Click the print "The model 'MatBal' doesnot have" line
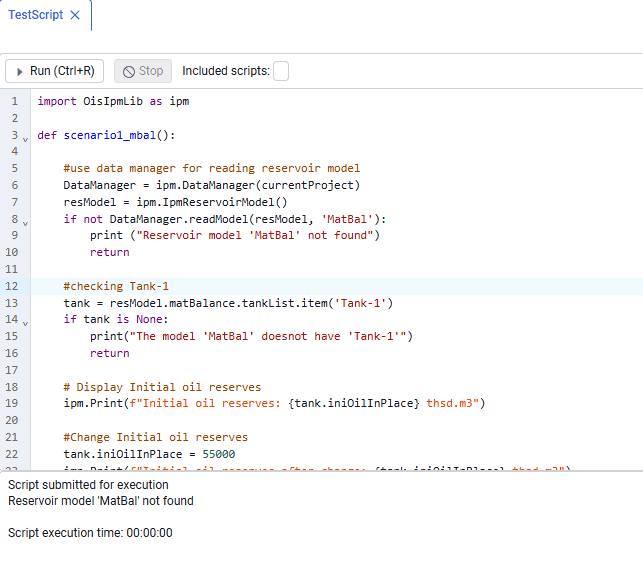The height and width of the screenshot is (568, 643). [x=251, y=336]
